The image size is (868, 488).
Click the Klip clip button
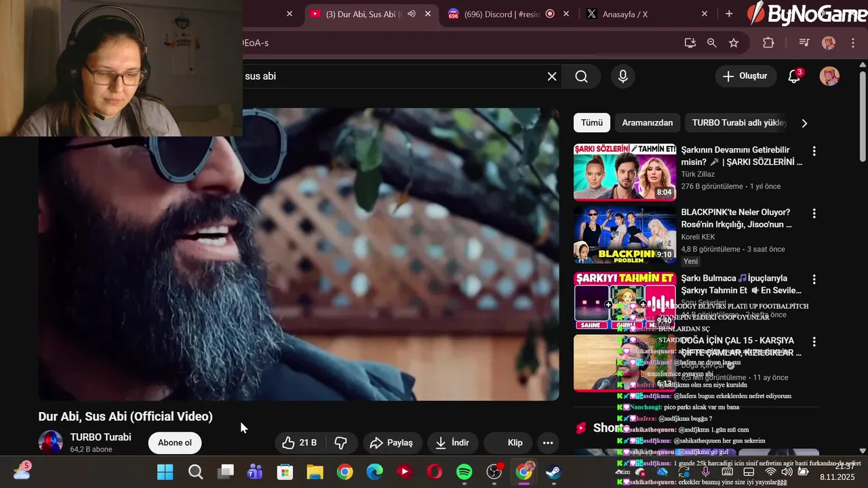tap(508, 443)
